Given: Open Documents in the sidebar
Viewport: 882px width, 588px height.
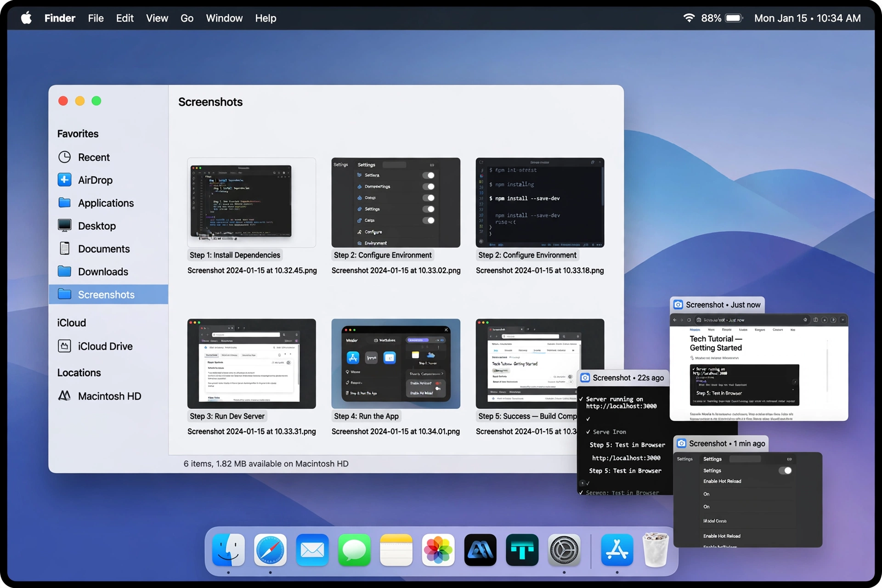Looking at the screenshot, I should pos(108,249).
